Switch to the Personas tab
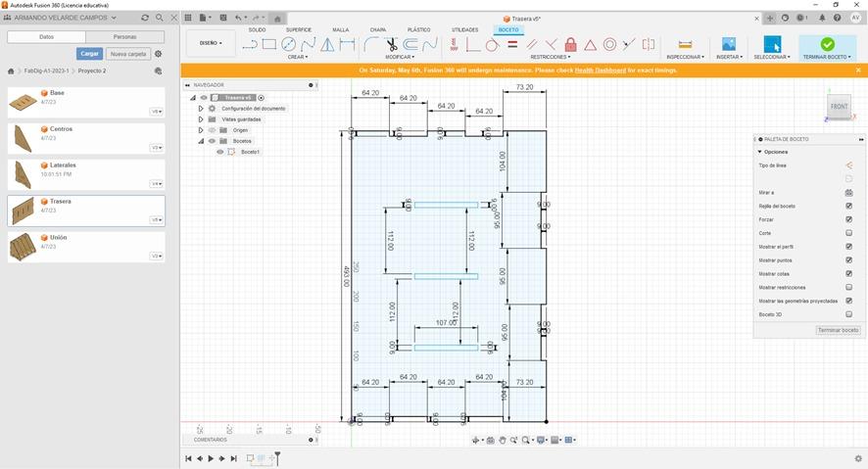Viewport: 868px width, 469px height. click(x=125, y=37)
